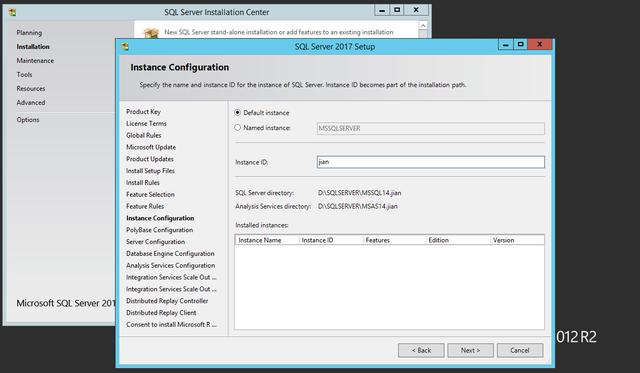Minimize the SQL Server 2017 Setup window

505,44
